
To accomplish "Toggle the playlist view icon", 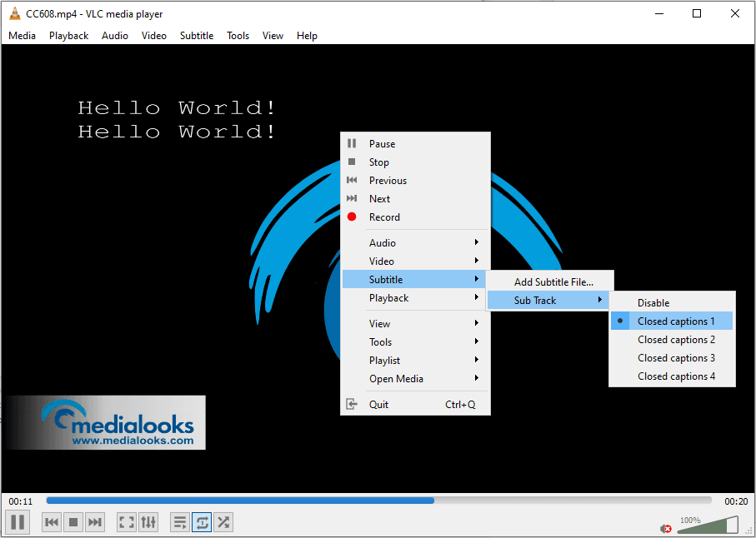I will tap(180, 522).
